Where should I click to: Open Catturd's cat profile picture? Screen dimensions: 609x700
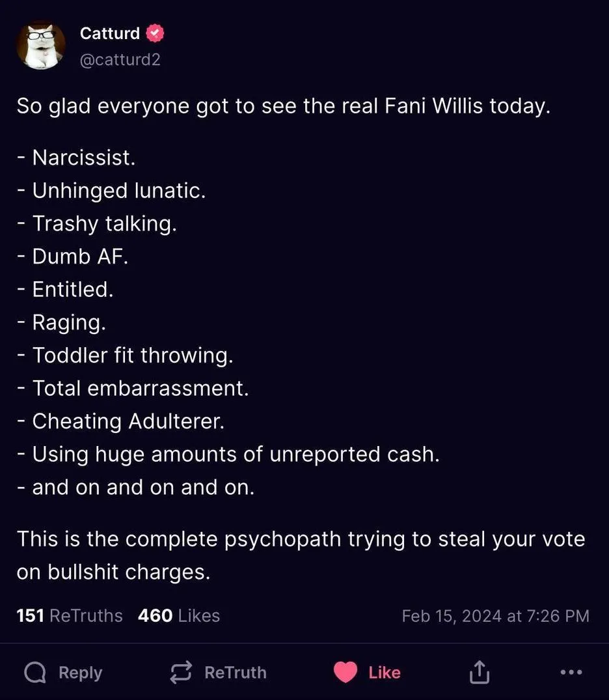(x=41, y=46)
